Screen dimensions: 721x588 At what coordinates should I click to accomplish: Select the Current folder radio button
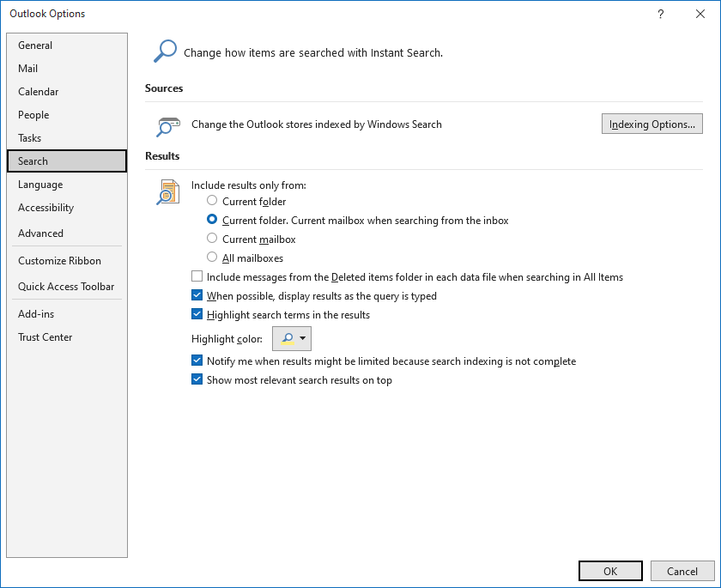(x=212, y=201)
